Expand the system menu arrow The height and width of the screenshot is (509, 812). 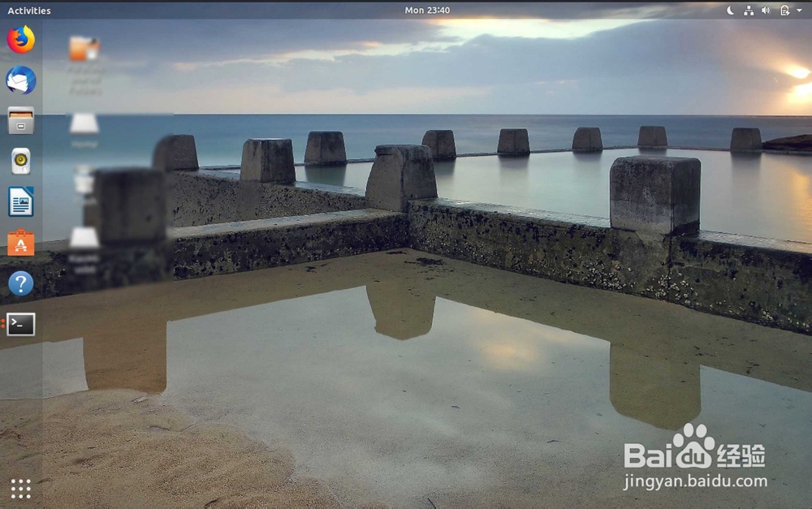(799, 11)
